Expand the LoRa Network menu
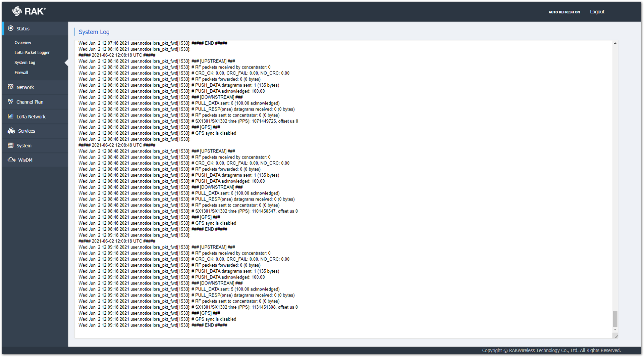 tap(35, 117)
